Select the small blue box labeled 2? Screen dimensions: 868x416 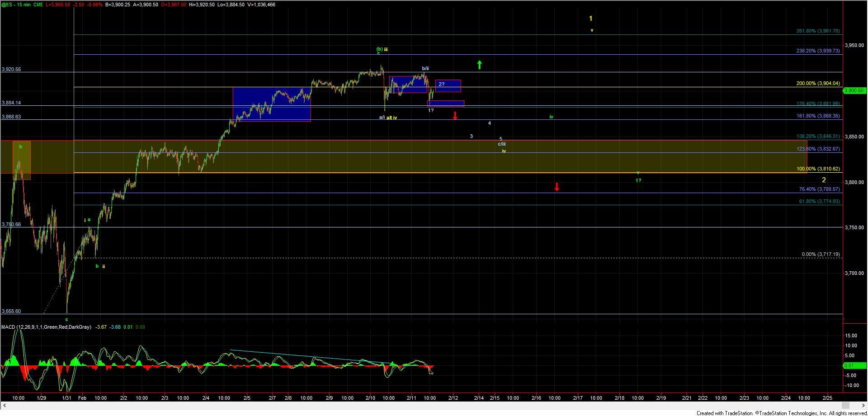click(448, 85)
